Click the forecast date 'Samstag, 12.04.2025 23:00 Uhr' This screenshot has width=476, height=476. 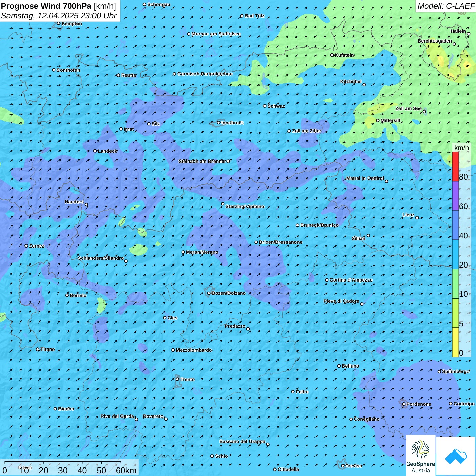point(59,16)
